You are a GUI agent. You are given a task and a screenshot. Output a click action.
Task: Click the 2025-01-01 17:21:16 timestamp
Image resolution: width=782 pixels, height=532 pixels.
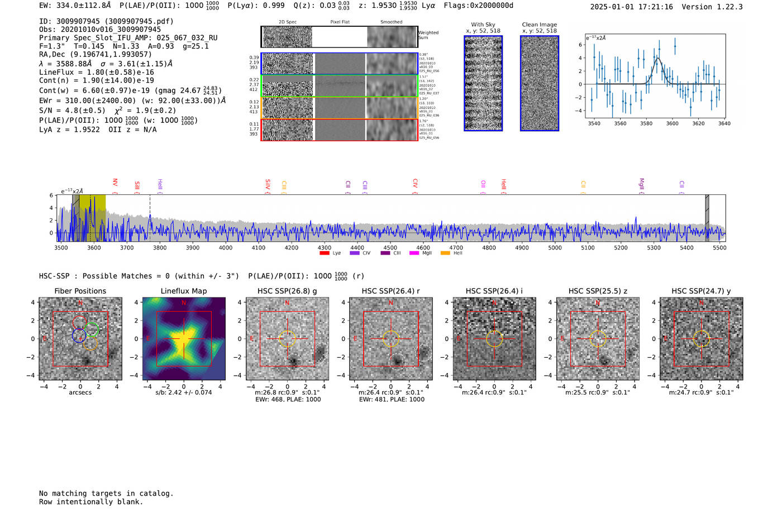[x=632, y=7]
